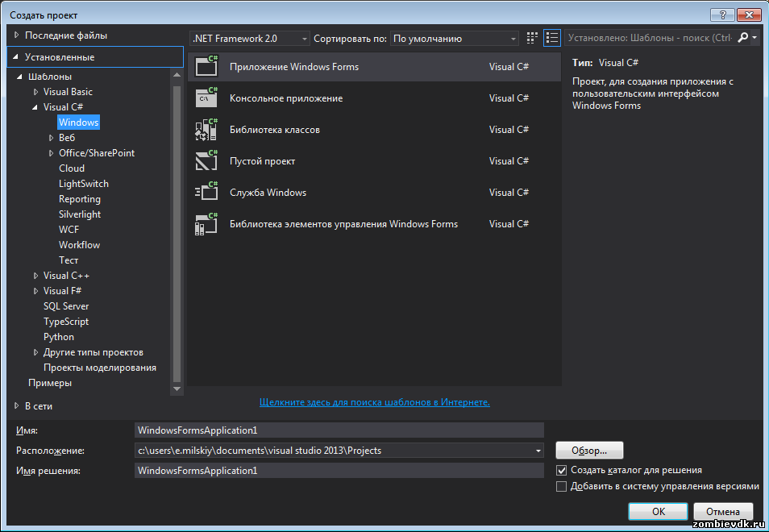Close the Create Project dialog
769x532 pixels.
point(749,15)
